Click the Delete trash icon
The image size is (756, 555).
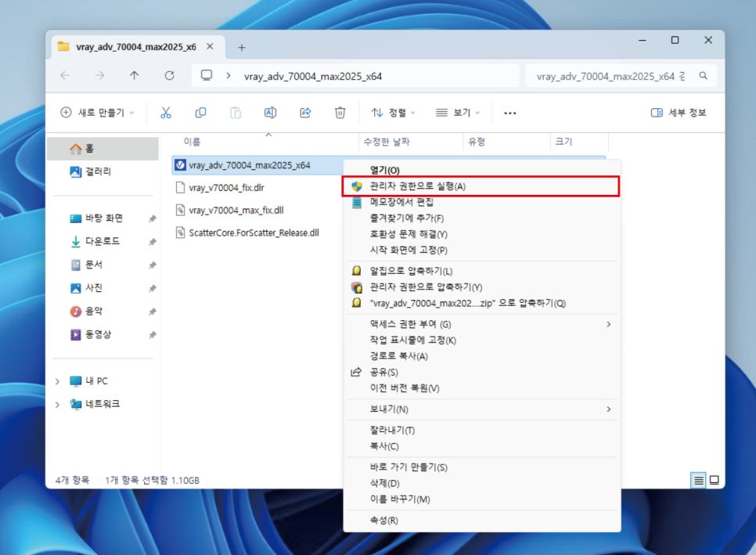click(340, 113)
